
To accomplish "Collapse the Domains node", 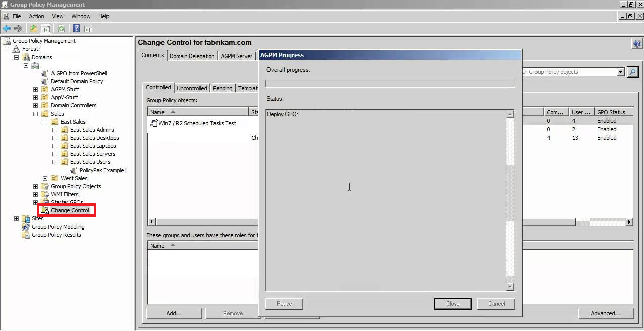I will [16, 57].
